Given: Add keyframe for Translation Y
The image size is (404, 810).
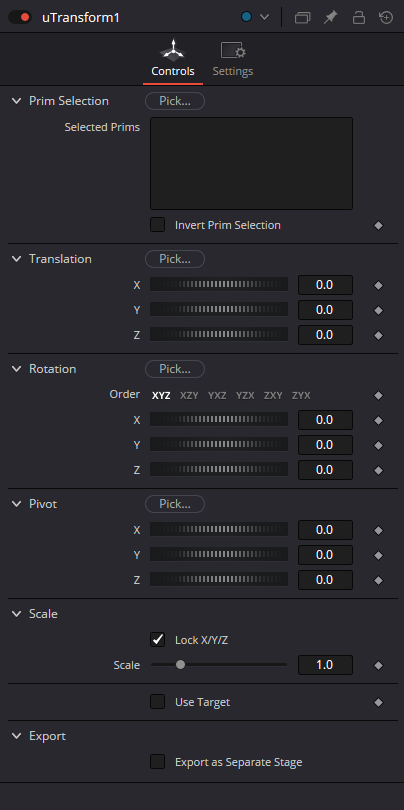Looking at the screenshot, I should point(379,310).
